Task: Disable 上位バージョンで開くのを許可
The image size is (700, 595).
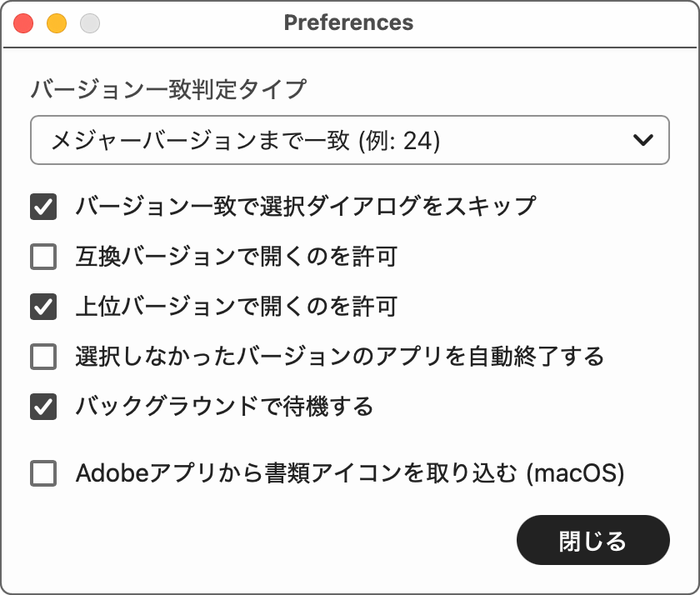Action: [42, 307]
